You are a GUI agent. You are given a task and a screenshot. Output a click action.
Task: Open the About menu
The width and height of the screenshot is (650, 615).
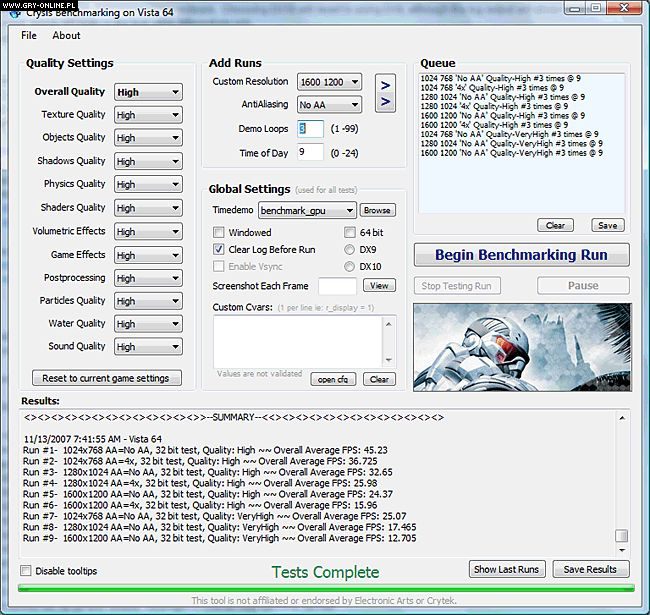(x=66, y=35)
